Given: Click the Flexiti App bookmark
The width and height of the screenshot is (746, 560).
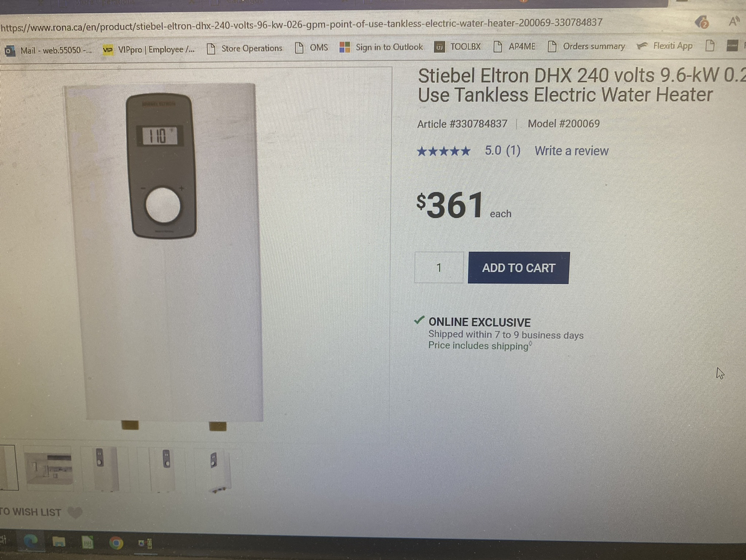Looking at the screenshot, I should (665, 46).
